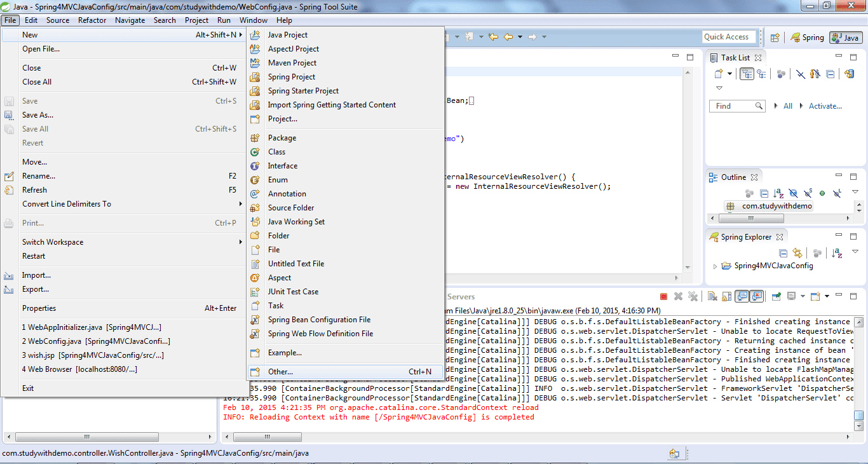
Task: Click Switch Workspace in the File menu
Action: [125, 242]
